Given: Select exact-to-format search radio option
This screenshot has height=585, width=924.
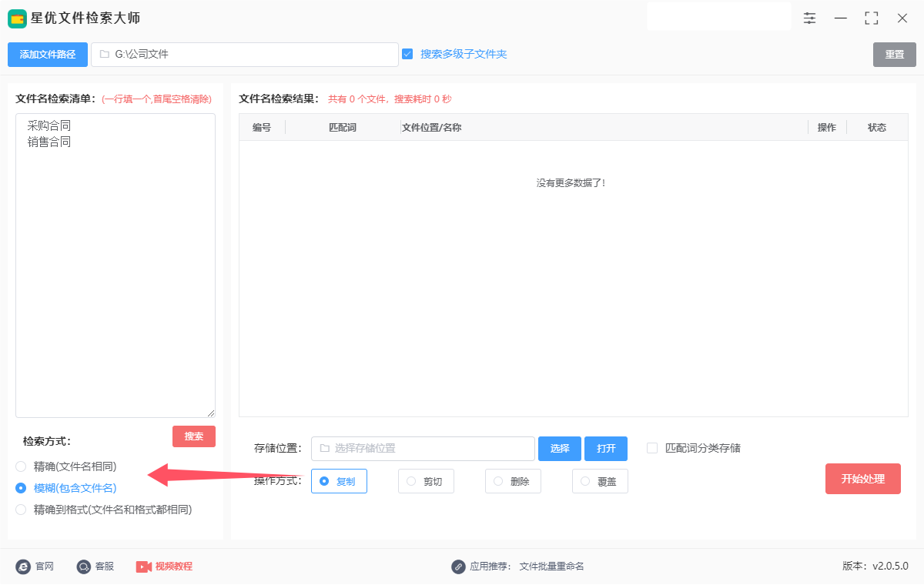Looking at the screenshot, I should pyautogui.click(x=21, y=510).
